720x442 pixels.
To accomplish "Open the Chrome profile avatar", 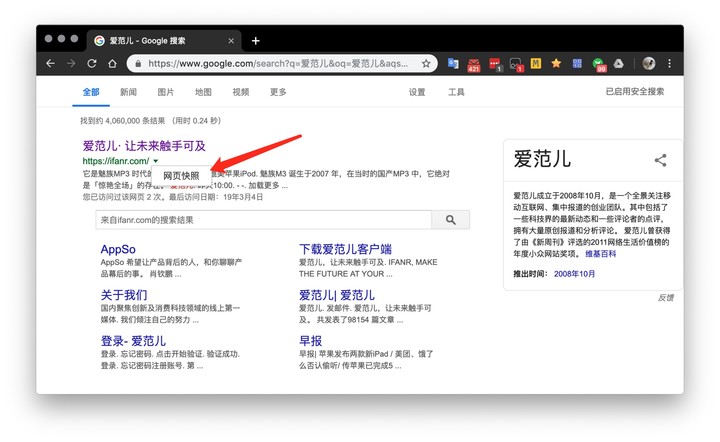I will pos(649,63).
